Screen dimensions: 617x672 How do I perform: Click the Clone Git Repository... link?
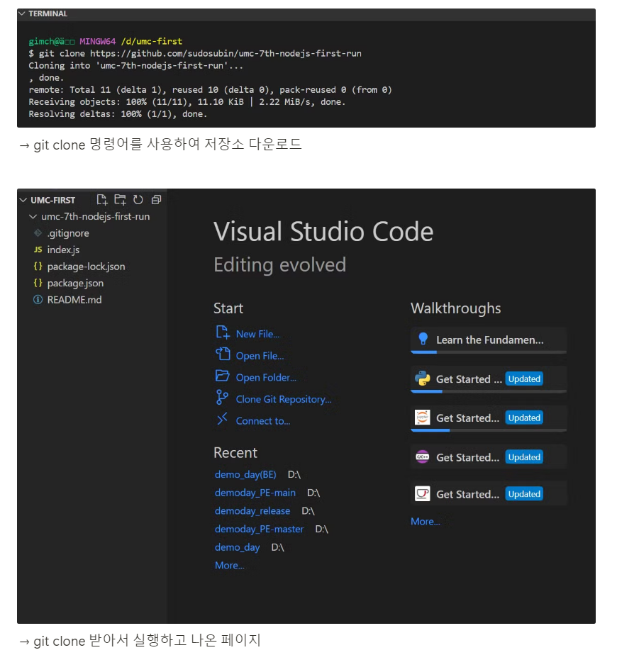tap(284, 399)
